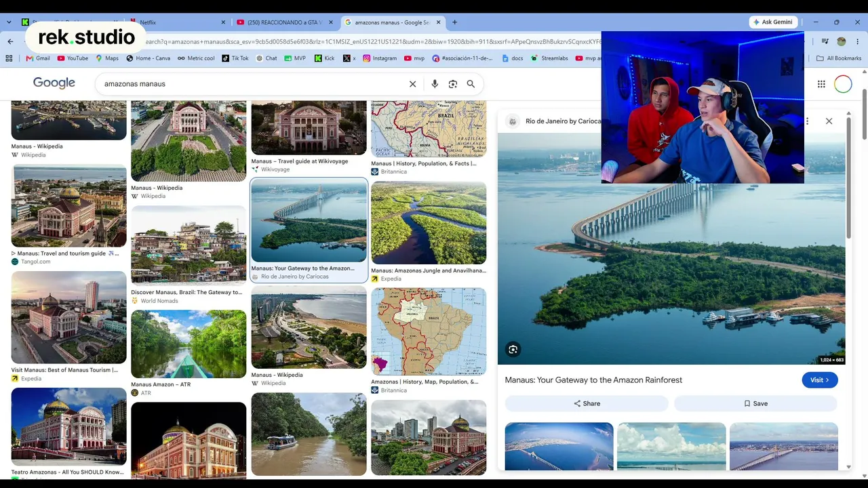Open the Tik Tok bookmark
The width and height of the screenshot is (868, 488).
pos(235,58)
